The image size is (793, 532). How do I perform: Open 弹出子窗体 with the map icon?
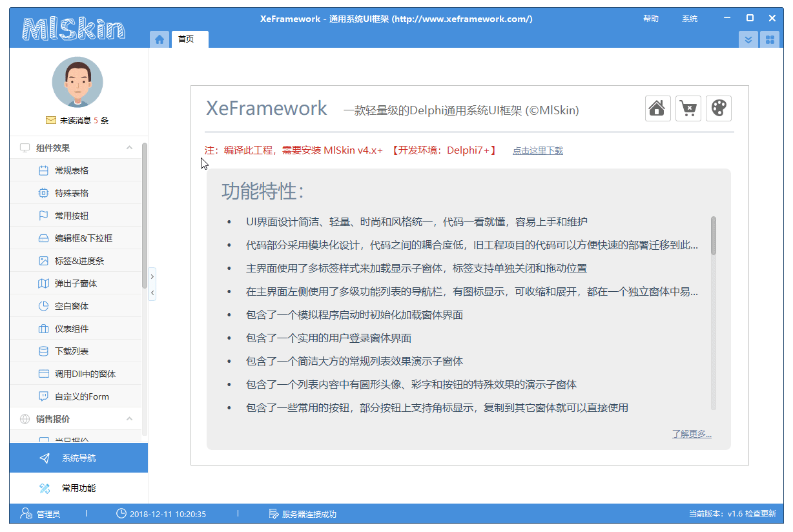tap(76, 283)
